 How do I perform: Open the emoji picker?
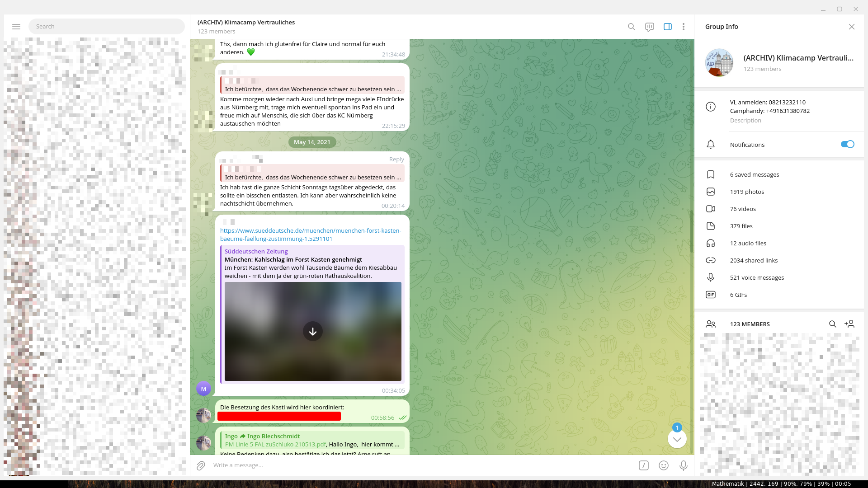[x=664, y=465]
